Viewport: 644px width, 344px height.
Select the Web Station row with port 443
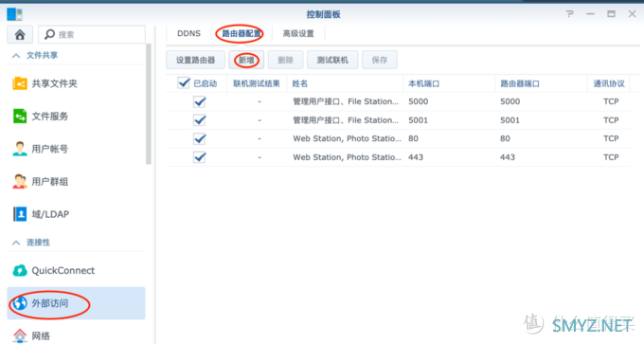(398, 157)
